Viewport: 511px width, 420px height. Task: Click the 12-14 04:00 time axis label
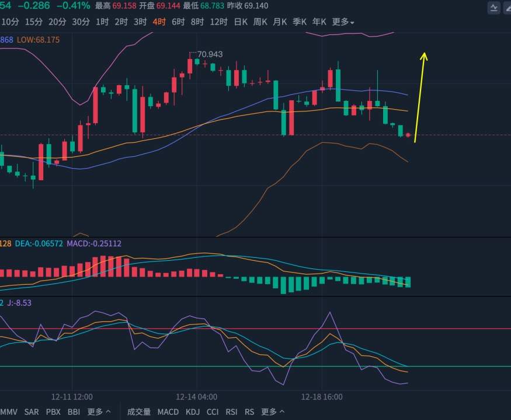tap(196, 397)
